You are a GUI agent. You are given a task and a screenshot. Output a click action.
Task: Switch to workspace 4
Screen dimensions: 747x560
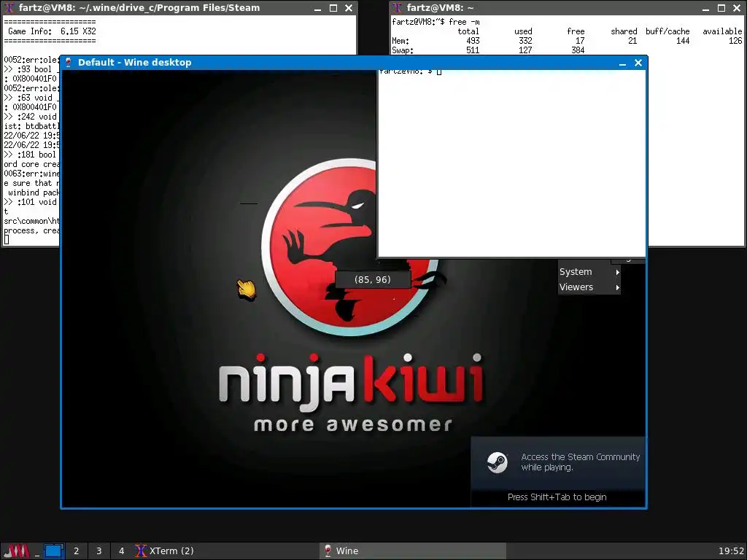pos(122,551)
